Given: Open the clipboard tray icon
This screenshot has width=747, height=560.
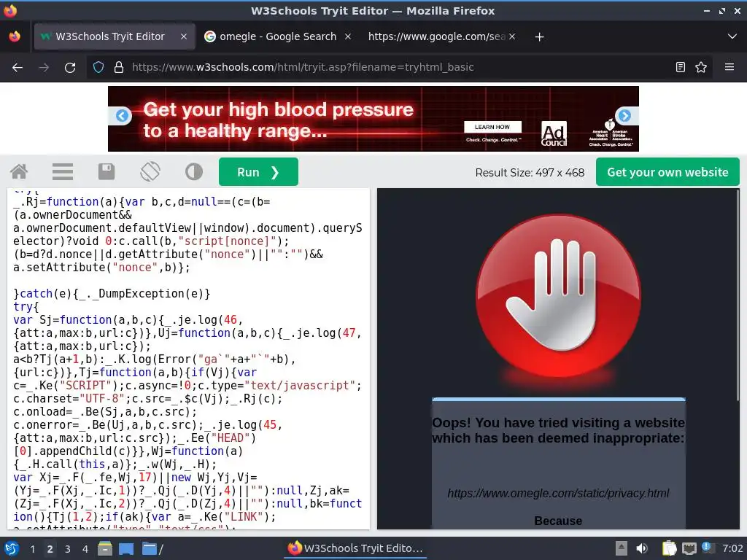Looking at the screenshot, I should pyautogui.click(x=670, y=548).
